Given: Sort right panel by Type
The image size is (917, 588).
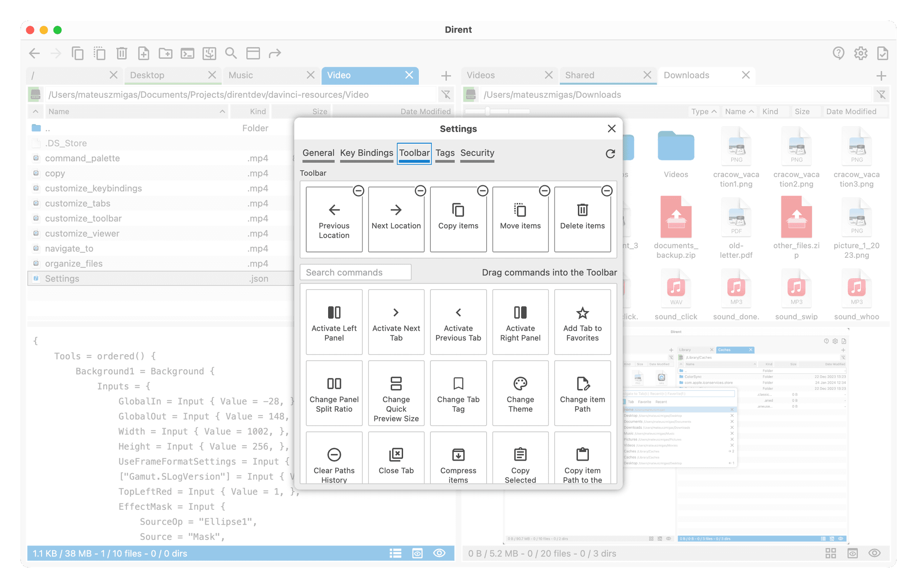Looking at the screenshot, I should (x=704, y=111).
